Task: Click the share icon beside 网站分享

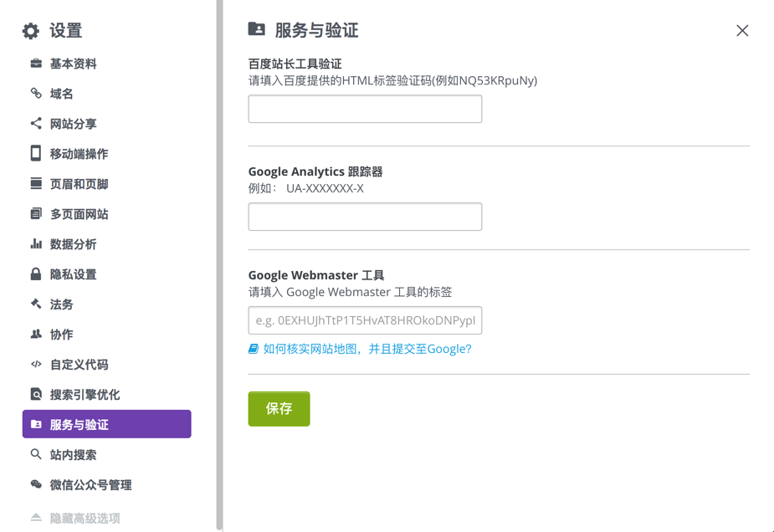Action: [36, 124]
